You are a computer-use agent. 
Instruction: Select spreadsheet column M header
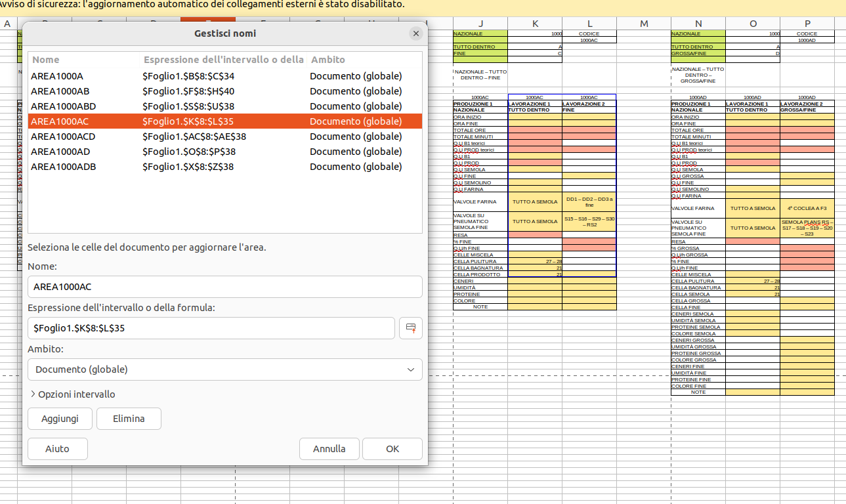coord(644,24)
